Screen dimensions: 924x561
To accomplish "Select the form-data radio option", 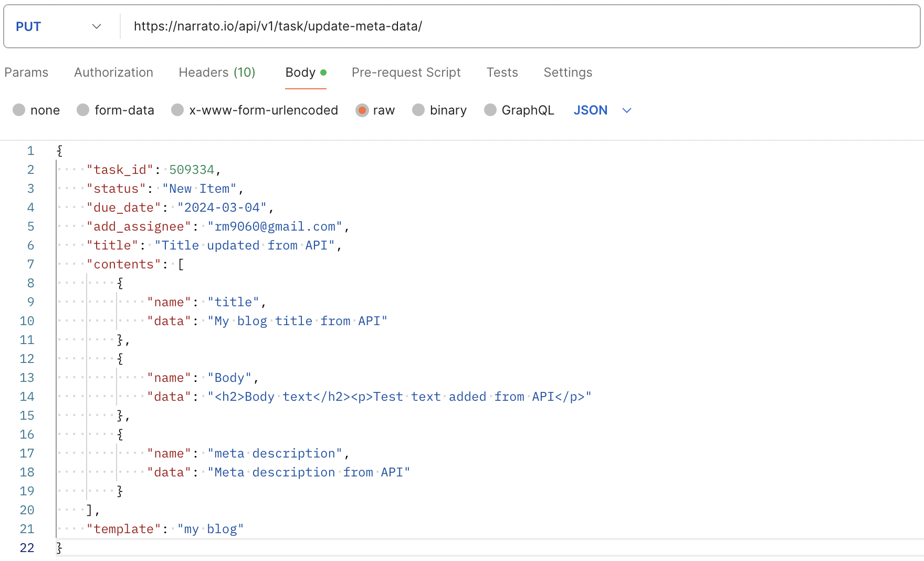I will point(83,110).
